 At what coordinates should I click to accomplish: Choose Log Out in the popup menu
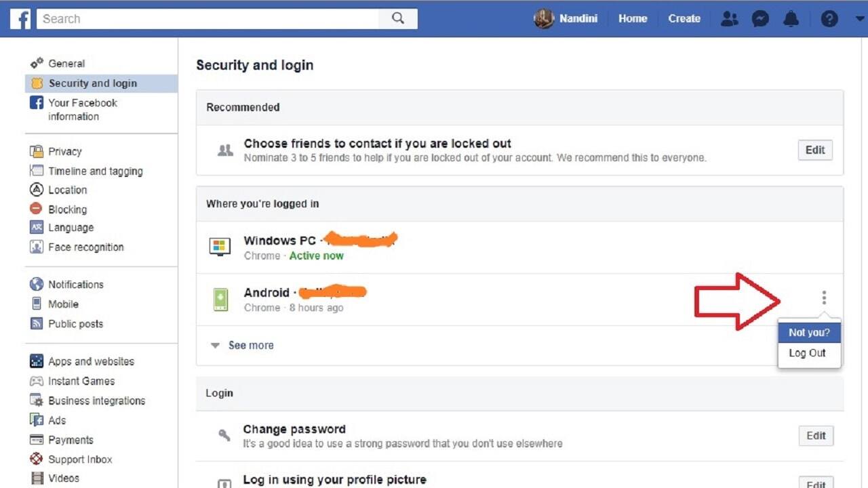coord(807,353)
